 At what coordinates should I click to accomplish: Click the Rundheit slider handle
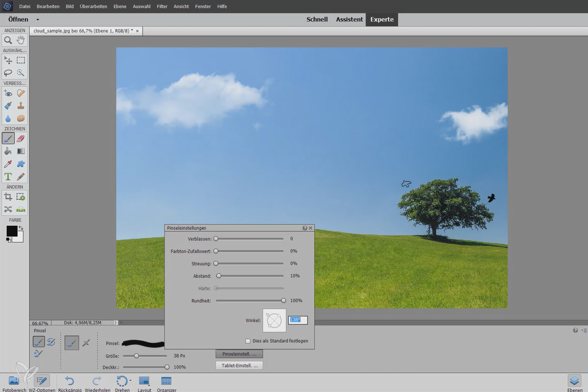(x=283, y=300)
